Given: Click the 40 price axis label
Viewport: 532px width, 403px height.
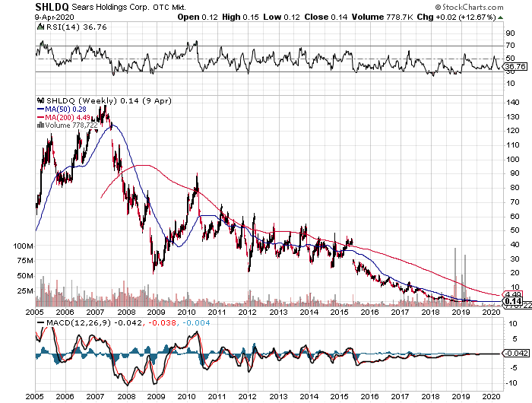Looking at the screenshot, I should click(x=515, y=244).
